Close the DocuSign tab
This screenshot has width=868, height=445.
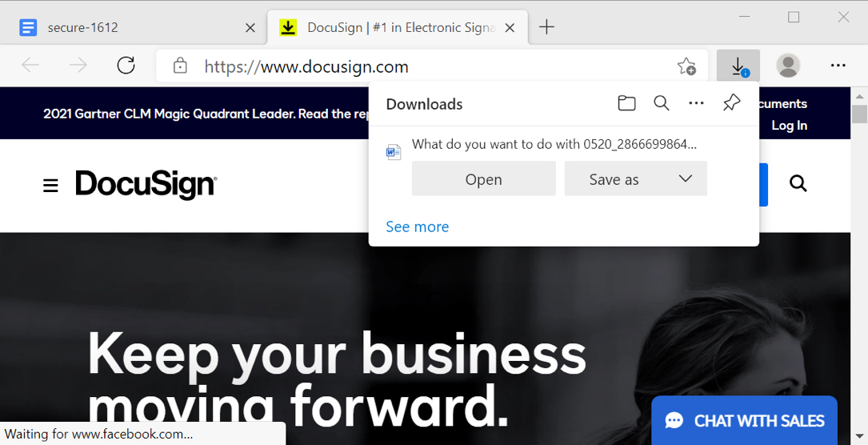510,28
